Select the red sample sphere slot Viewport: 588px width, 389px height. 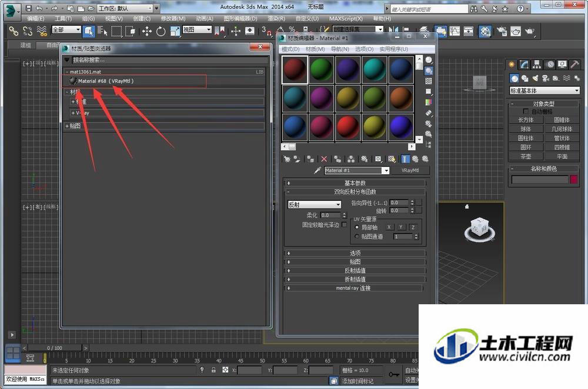pos(295,69)
